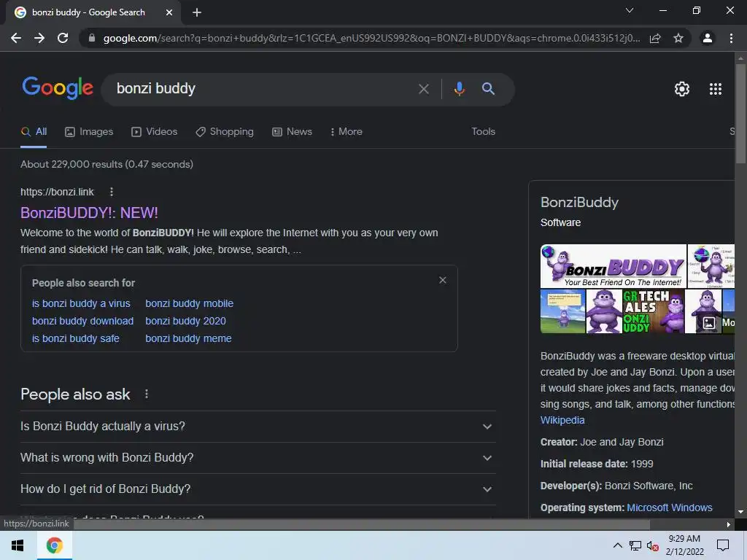Open People also ask options menu
This screenshot has height=560, width=747.
click(146, 394)
